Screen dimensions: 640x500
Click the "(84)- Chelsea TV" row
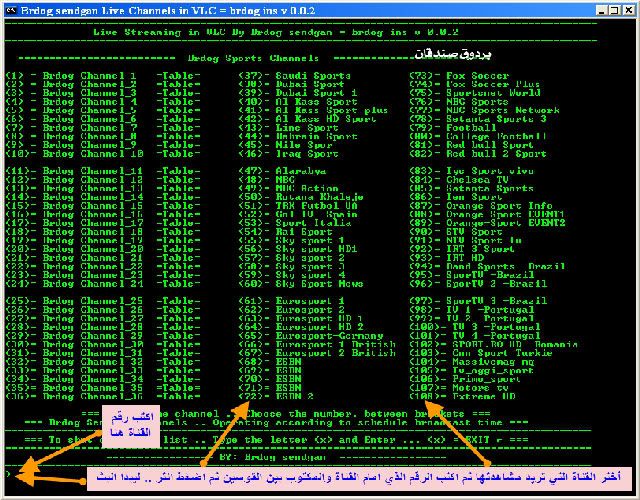point(459,180)
